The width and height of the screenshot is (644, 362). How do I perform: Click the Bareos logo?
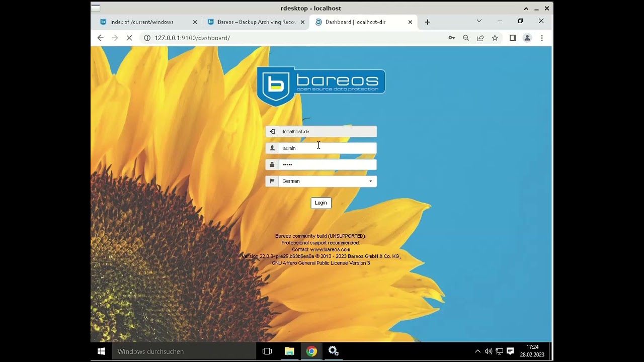(x=321, y=86)
